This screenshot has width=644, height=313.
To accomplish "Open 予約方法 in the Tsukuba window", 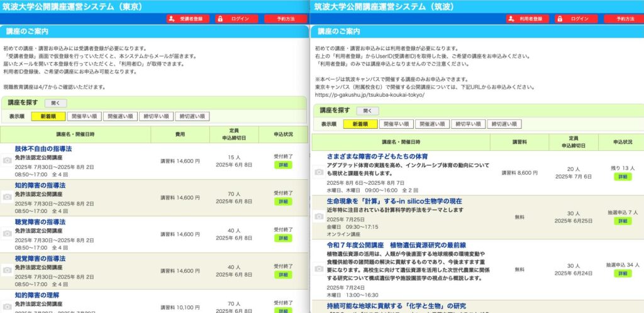I will [x=625, y=19].
